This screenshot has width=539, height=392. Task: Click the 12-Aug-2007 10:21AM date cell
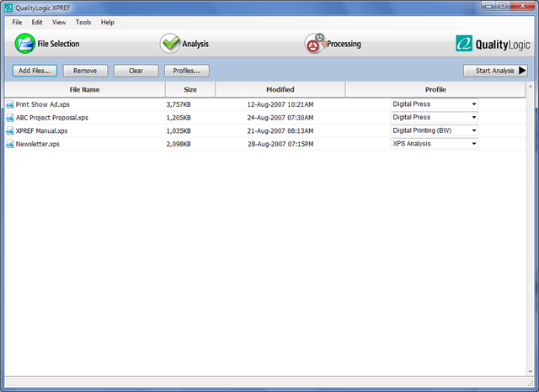tap(280, 104)
